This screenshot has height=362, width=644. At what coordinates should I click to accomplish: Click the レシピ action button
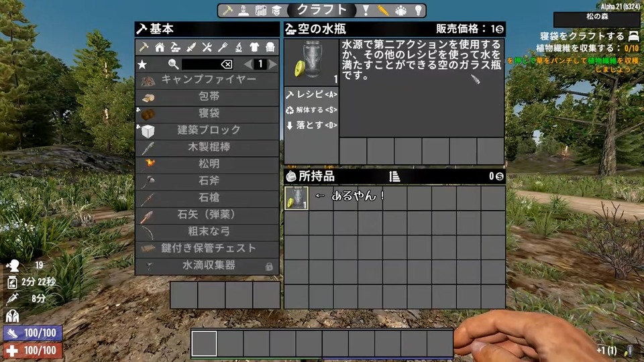pyautogui.click(x=311, y=95)
